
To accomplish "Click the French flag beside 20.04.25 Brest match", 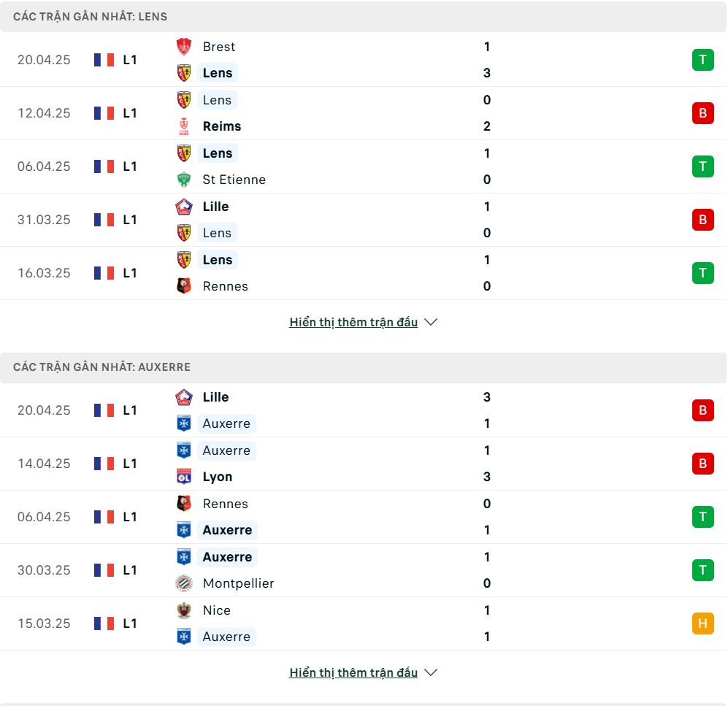I will point(104,60).
